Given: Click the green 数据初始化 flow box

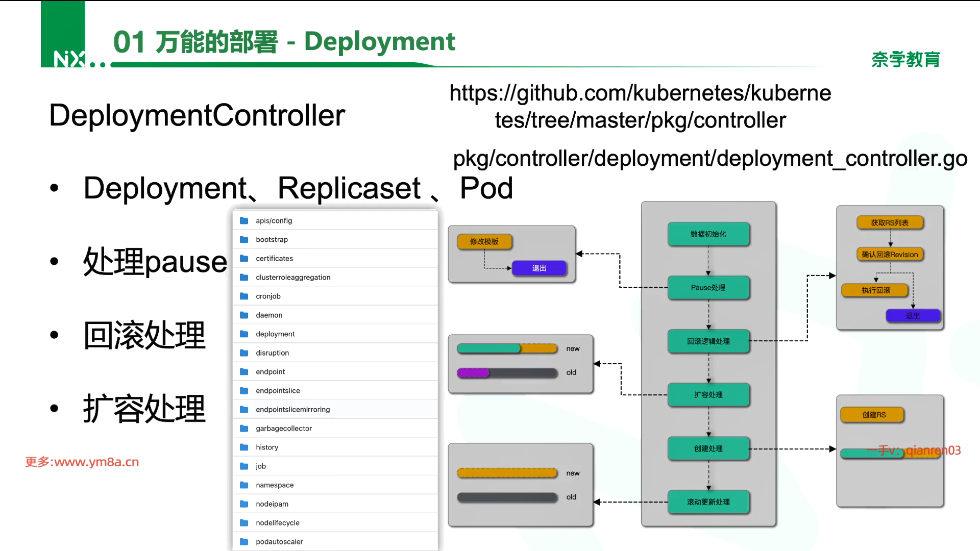Looking at the screenshot, I should click(708, 234).
